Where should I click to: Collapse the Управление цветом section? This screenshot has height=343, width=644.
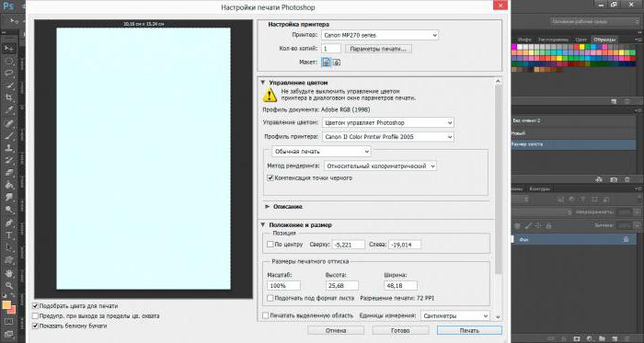(x=263, y=83)
